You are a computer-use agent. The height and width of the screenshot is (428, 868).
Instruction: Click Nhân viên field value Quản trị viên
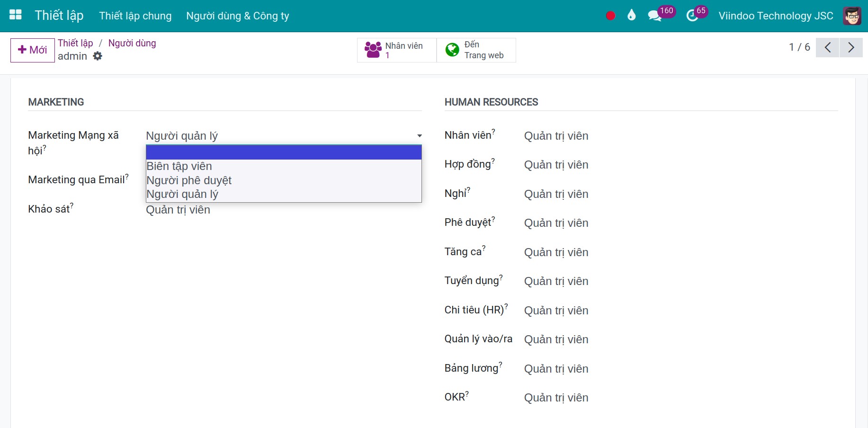click(x=556, y=136)
